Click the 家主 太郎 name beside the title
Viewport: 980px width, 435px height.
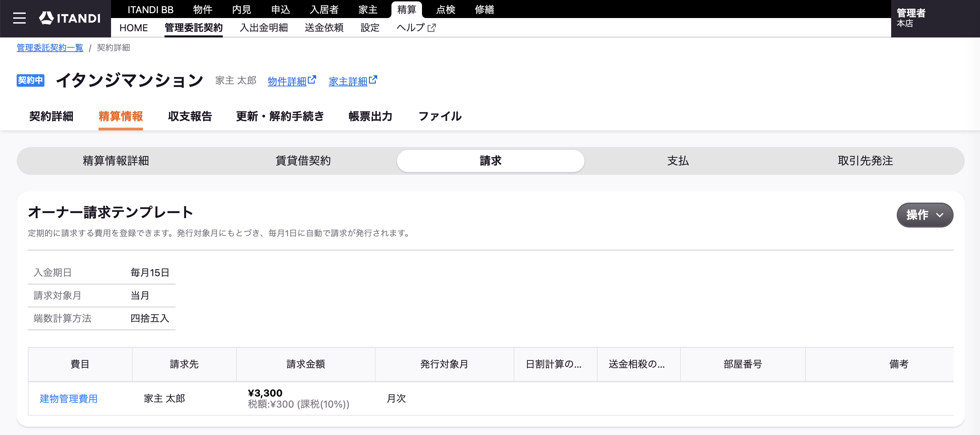pos(236,80)
